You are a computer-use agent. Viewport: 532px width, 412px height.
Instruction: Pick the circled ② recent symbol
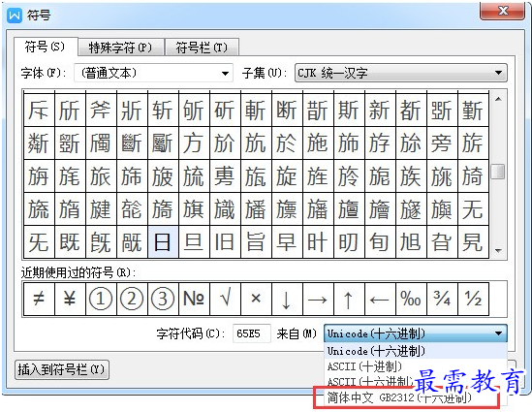132,299
